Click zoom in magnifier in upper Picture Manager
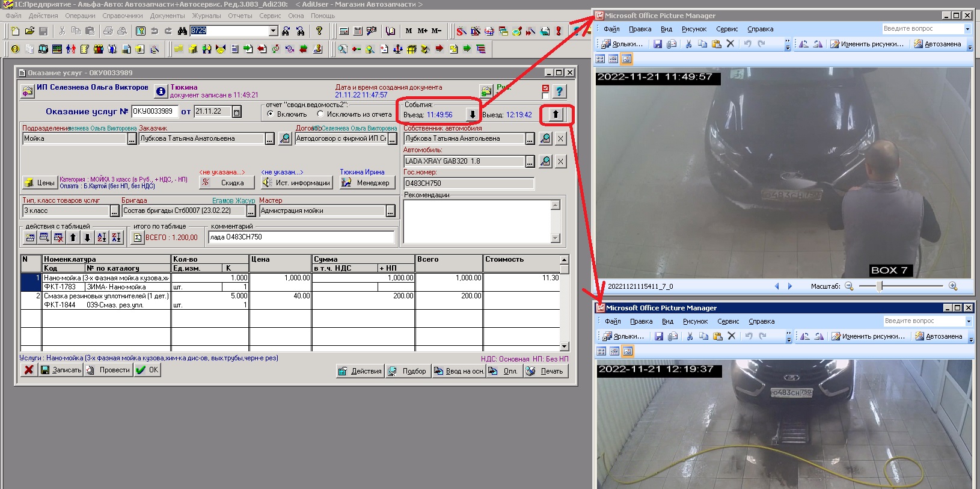Viewport: 980px width, 489px height. (x=953, y=286)
